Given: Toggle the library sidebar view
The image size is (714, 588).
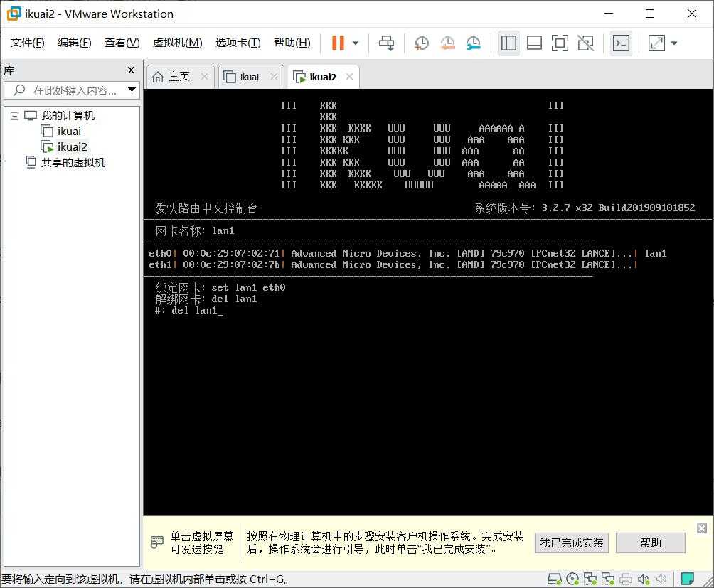Looking at the screenshot, I should click(x=508, y=43).
